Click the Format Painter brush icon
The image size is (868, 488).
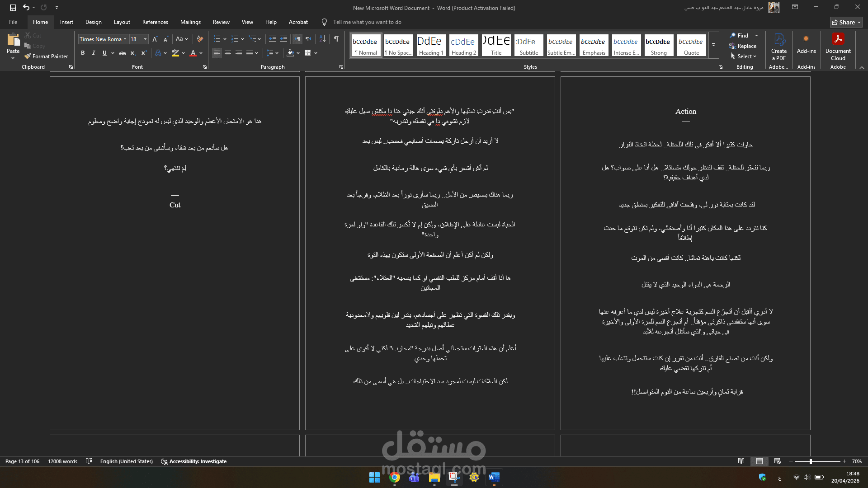[x=28, y=56]
